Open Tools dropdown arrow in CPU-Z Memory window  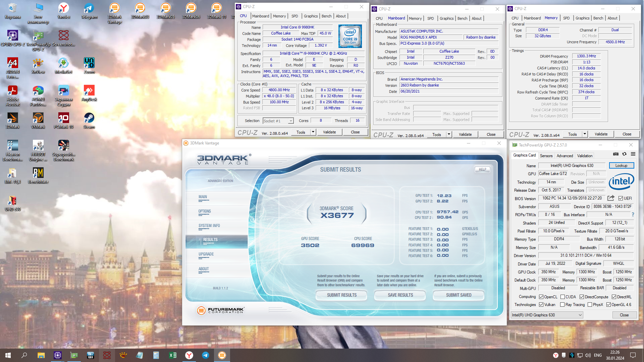point(585,134)
